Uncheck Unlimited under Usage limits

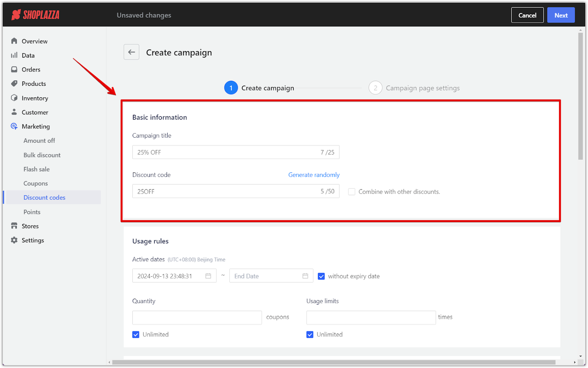point(310,335)
